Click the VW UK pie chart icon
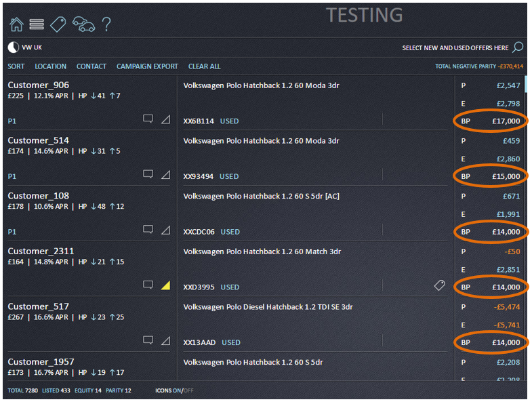 [14, 47]
